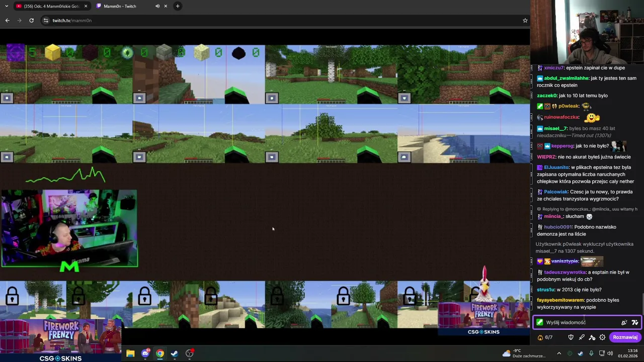The height and width of the screenshot is (362, 644).
Task: Click username tadeuszwywrotka in chat
Action: pos(565,273)
